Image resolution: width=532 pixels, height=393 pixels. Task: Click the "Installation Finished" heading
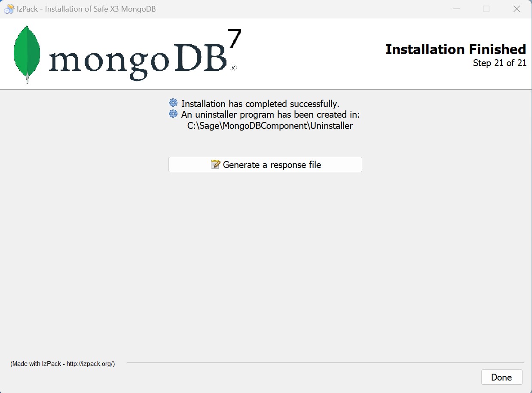(456, 49)
